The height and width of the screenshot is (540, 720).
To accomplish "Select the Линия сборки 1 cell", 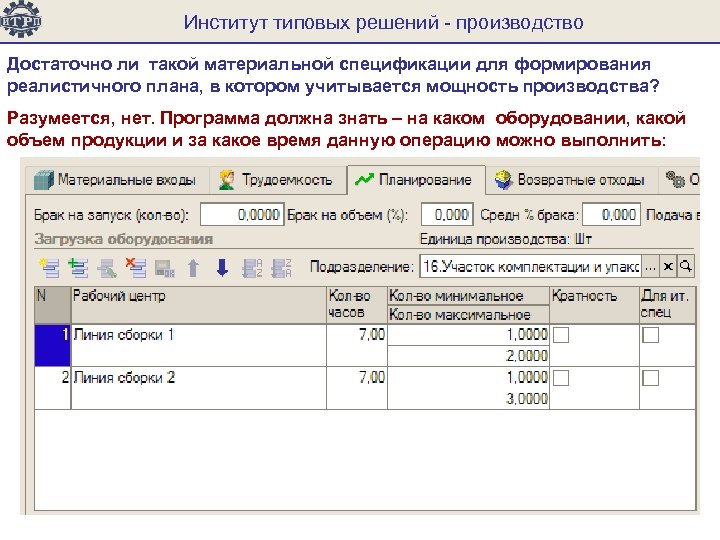I will (x=199, y=345).
